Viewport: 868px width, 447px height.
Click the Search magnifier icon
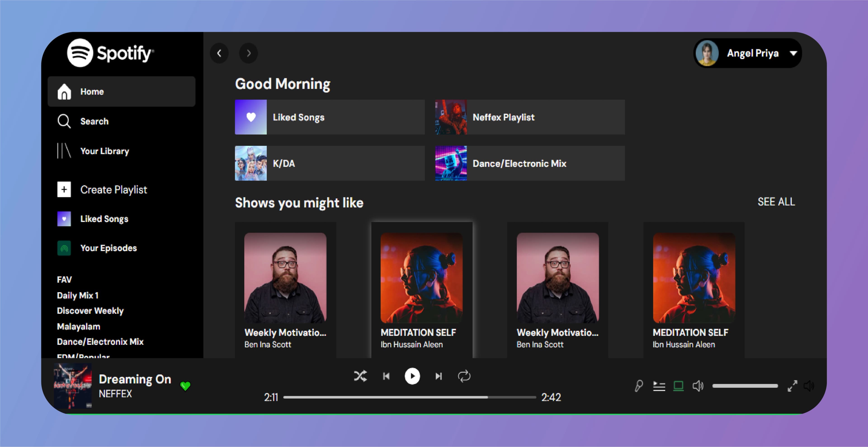pos(64,121)
